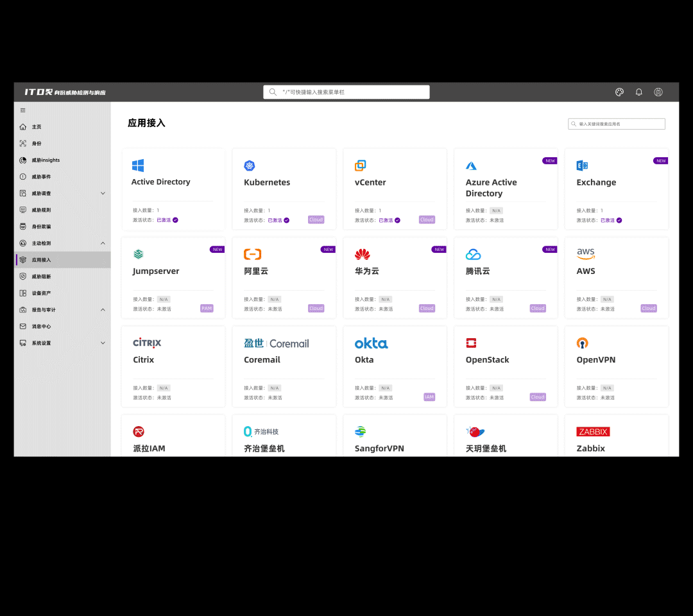Click the SangforVPN logo icon

[x=360, y=432]
